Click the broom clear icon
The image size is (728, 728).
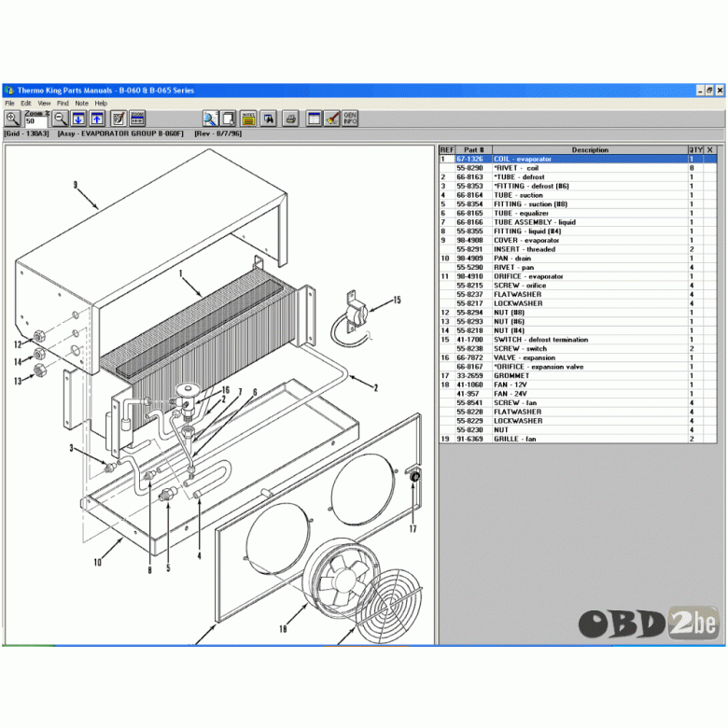332,119
